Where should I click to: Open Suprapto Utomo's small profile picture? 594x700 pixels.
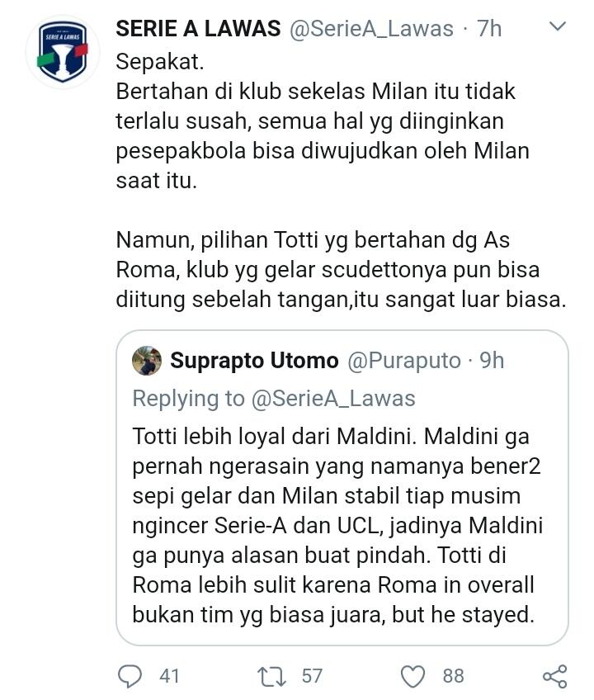click(x=147, y=361)
